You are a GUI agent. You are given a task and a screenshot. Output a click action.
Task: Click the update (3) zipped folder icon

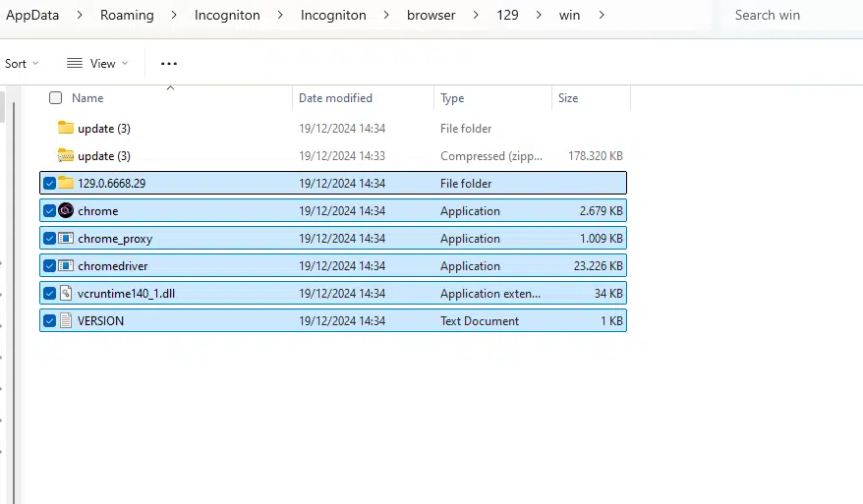pyautogui.click(x=66, y=155)
